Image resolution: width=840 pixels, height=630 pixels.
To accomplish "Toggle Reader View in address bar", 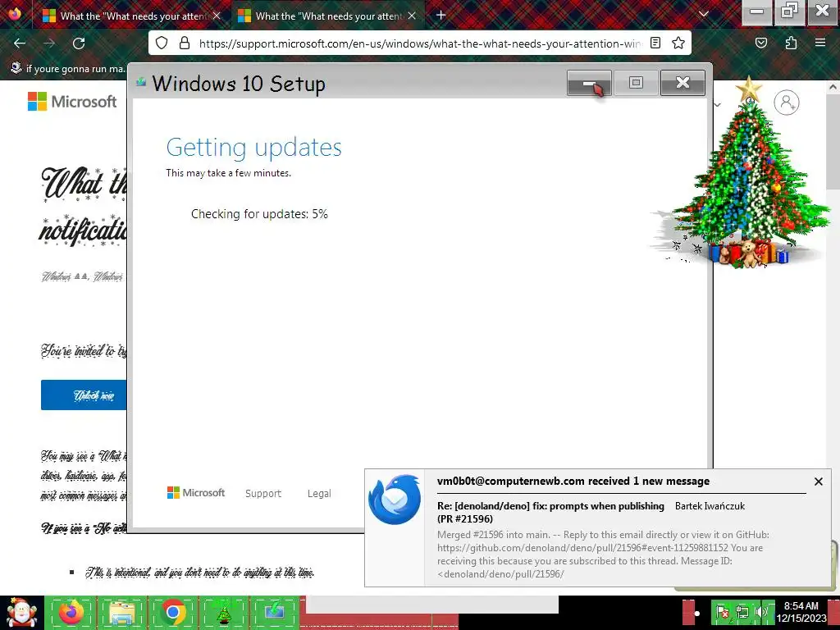I will pos(655,43).
